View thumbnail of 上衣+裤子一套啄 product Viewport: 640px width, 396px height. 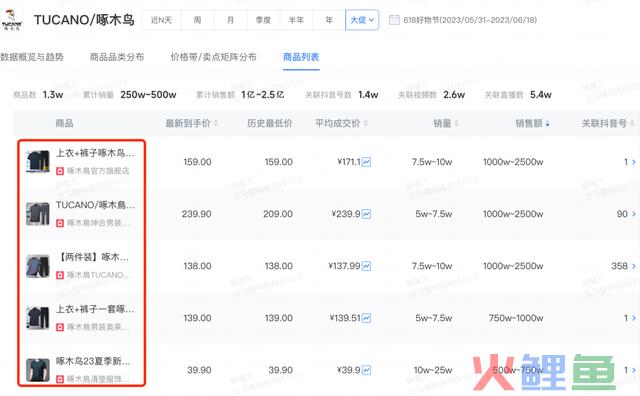pyautogui.click(x=38, y=318)
